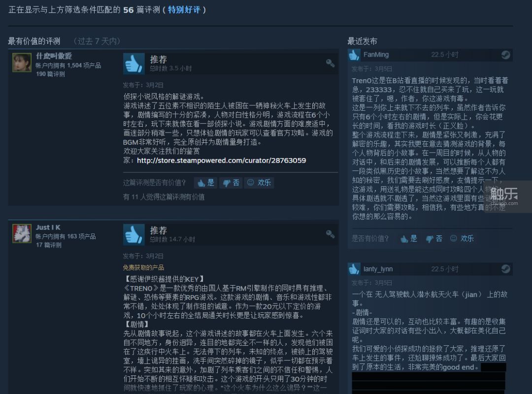This screenshot has width=532, height=394.
Task: Click 发布于: 3月5日 in FanMing review
Action: coord(372,69)
